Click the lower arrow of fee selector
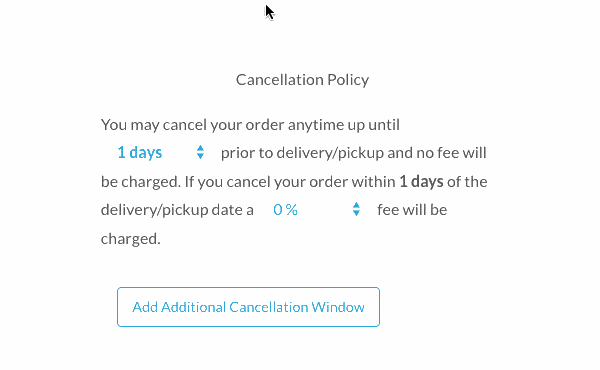Image resolution: width=600 pixels, height=370 pixels. 356,214
